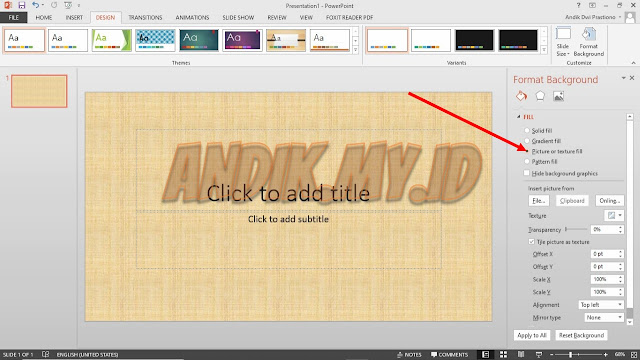Start Slide Show from status bar icon
Screen dimensions: 640x360
539,354
